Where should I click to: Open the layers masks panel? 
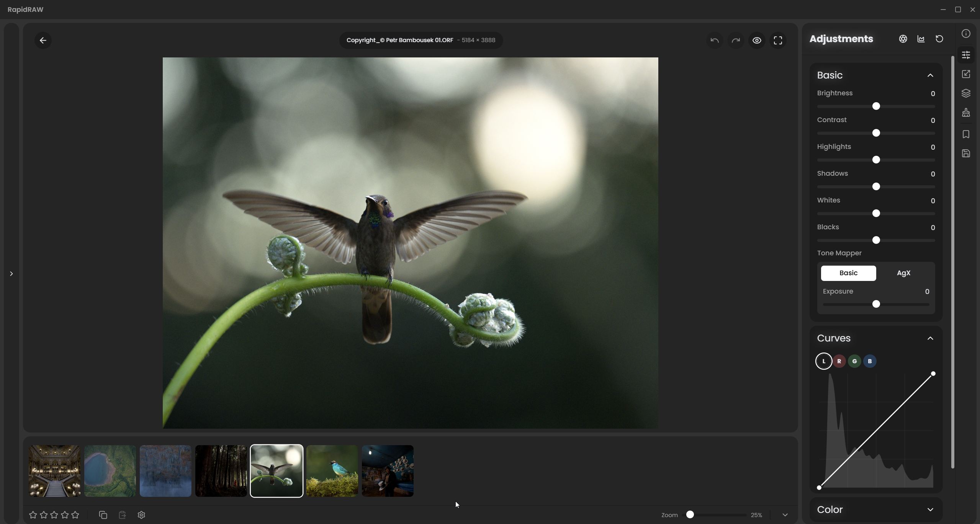(x=965, y=93)
